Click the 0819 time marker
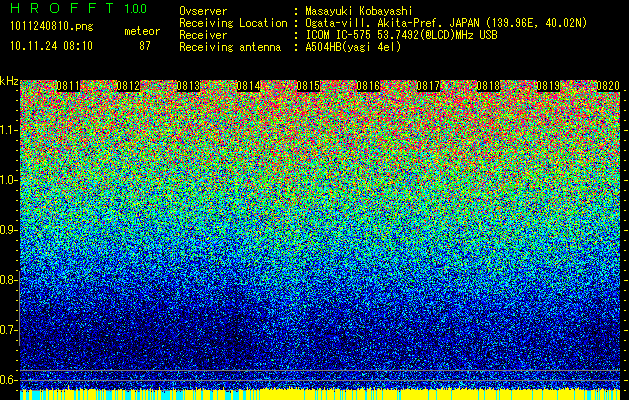This screenshot has width=629, height=400. tap(548, 86)
